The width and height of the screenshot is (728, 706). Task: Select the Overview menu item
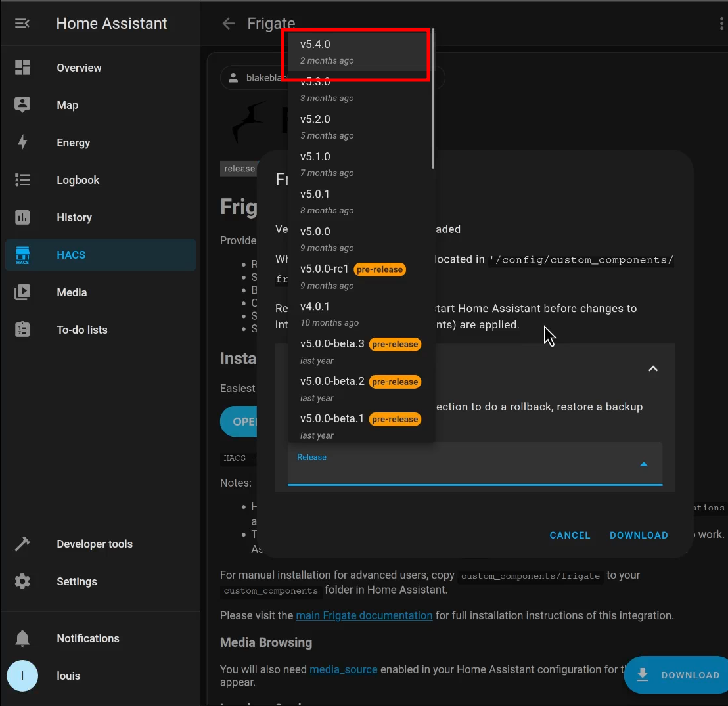pos(101,68)
